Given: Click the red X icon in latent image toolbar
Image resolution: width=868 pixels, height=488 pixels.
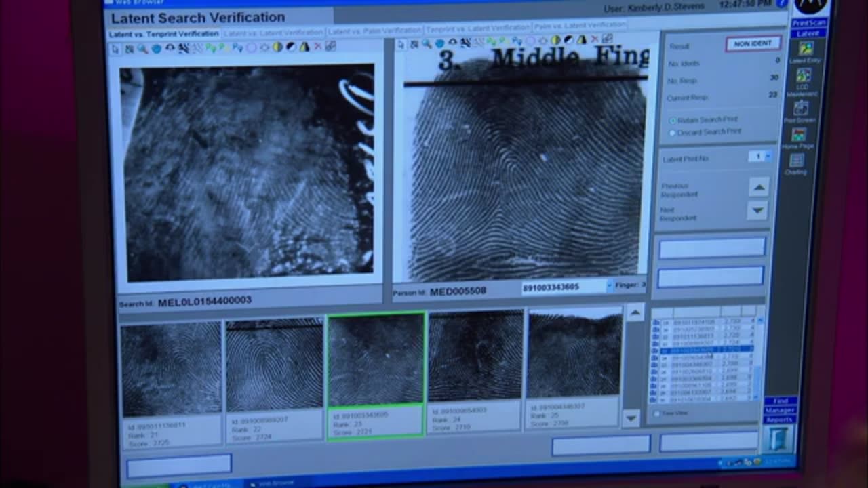Looking at the screenshot, I should [x=318, y=47].
